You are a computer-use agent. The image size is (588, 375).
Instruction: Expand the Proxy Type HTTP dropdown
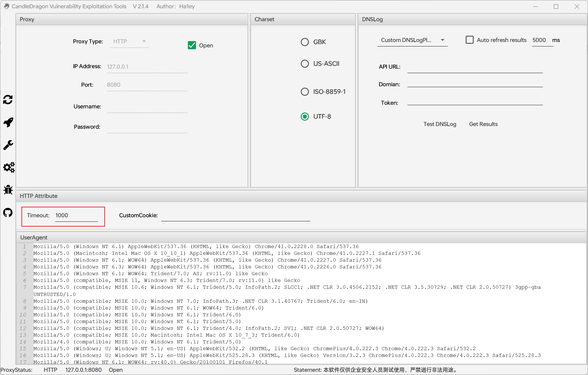129,42
